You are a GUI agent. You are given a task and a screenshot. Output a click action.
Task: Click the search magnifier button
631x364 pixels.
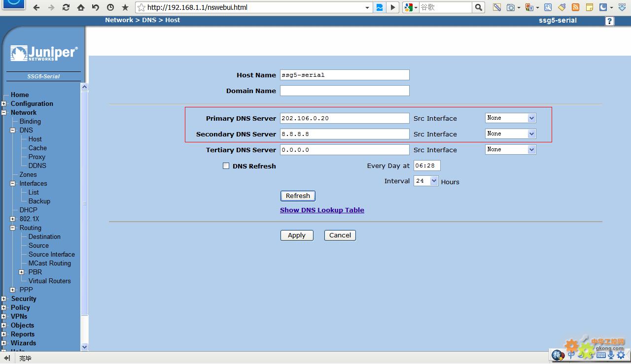click(479, 7)
